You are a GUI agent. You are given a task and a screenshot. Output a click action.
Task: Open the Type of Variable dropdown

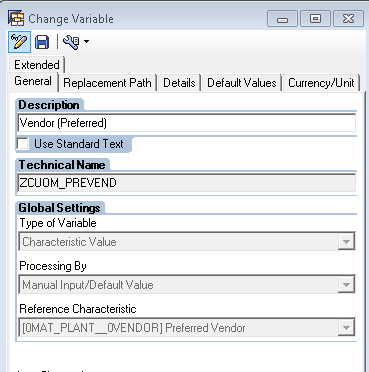click(346, 242)
